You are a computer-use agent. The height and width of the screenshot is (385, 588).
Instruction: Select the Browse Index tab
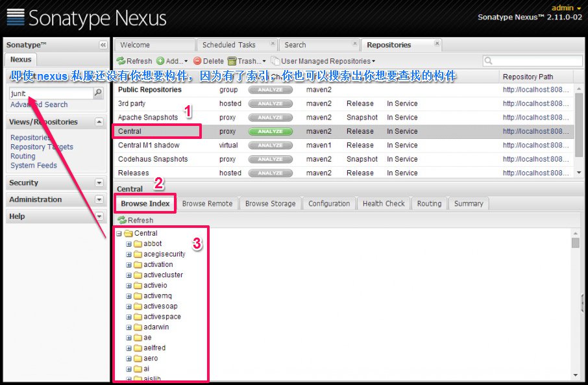[x=145, y=203]
